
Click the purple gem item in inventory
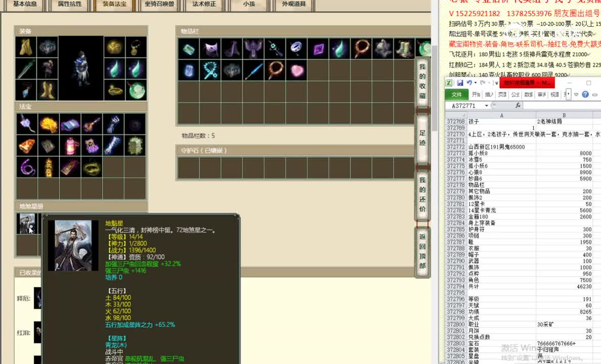(x=318, y=49)
